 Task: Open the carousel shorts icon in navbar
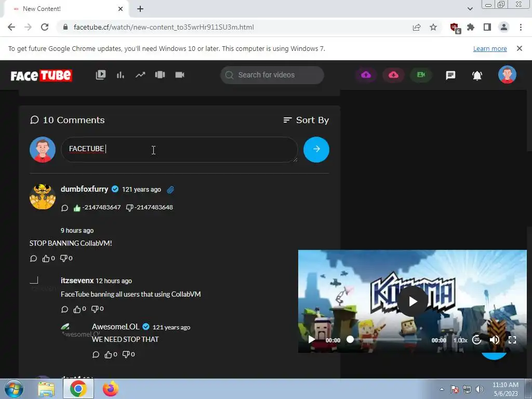pos(160,75)
